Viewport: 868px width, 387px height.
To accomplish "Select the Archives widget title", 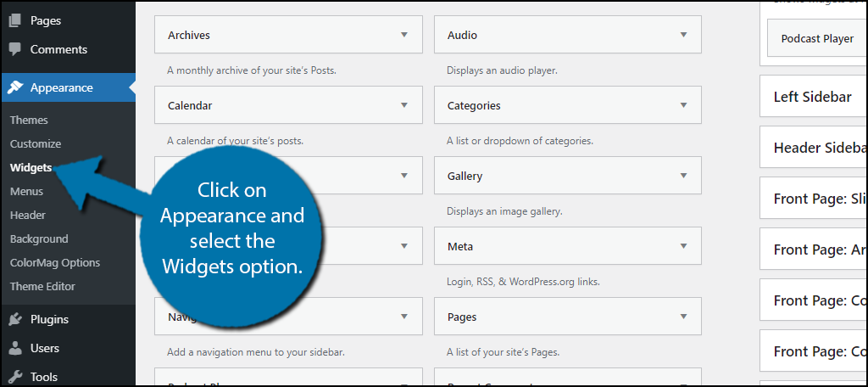I will pos(189,35).
